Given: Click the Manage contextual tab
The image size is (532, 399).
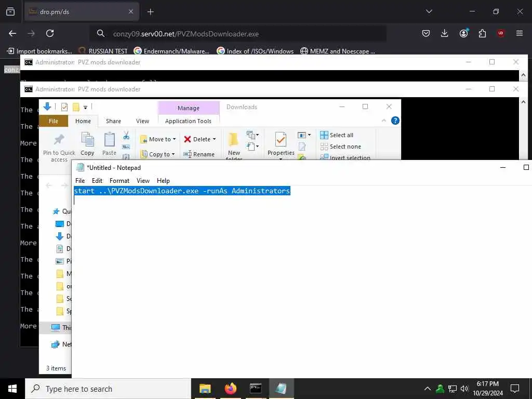Looking at the screenshot, I should [189, 108].
